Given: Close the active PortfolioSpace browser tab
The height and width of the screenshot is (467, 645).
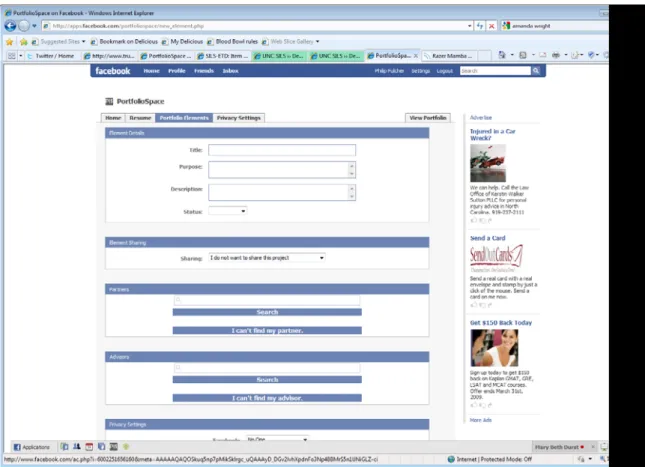Looking at the screenshot, I should (x=416, y=56).
